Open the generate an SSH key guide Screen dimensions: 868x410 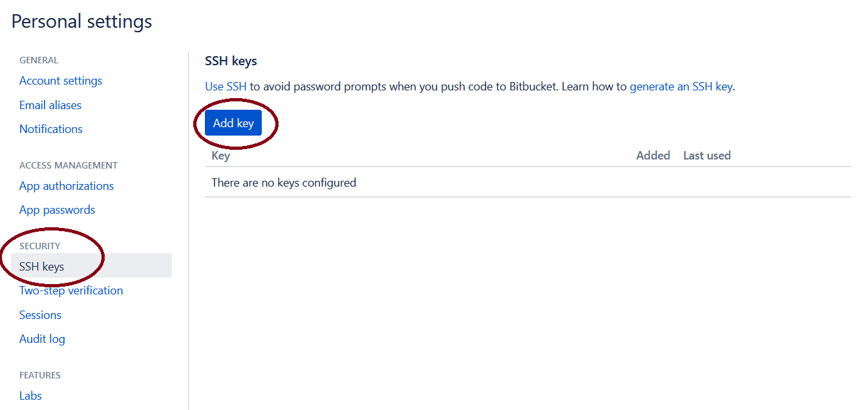click(681, 86)
